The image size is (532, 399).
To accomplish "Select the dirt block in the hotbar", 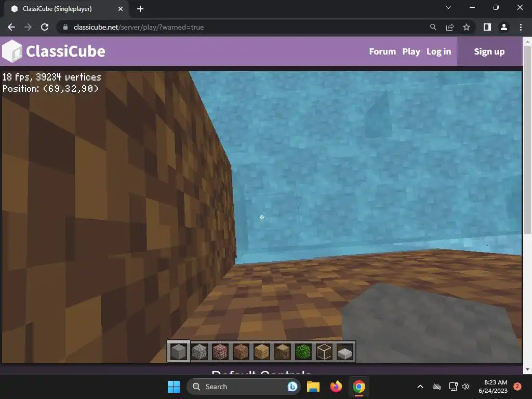I will tap(241, 352).
